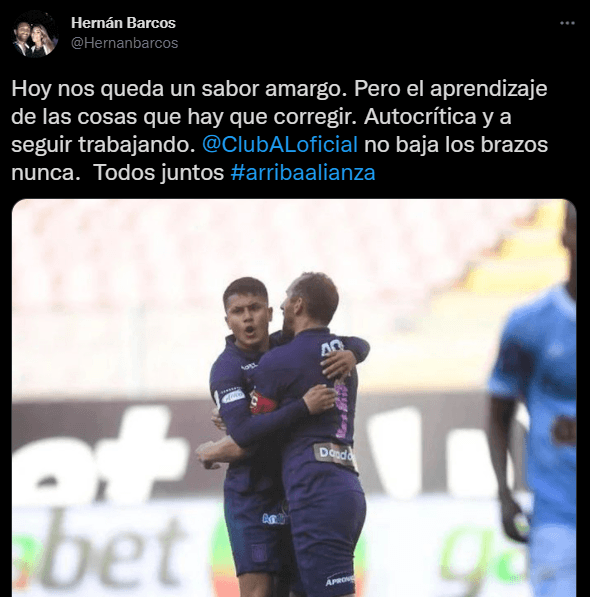Screen dimensions: 590x597
Task: Click the words 'Autocrítica y a'
Action: pos(437,117)
